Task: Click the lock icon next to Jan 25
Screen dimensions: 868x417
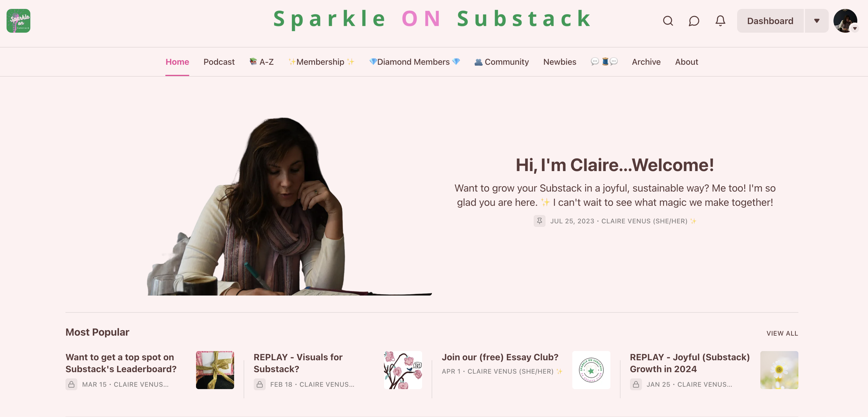Action: 636,384
